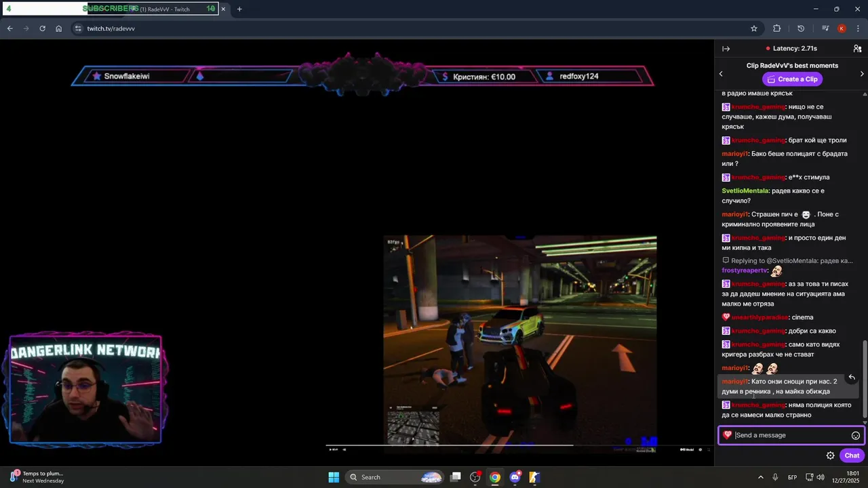This screenshot has width=868, height=488.
Task: Open Task View in taskbar
Action: click(x=456, y=477)
